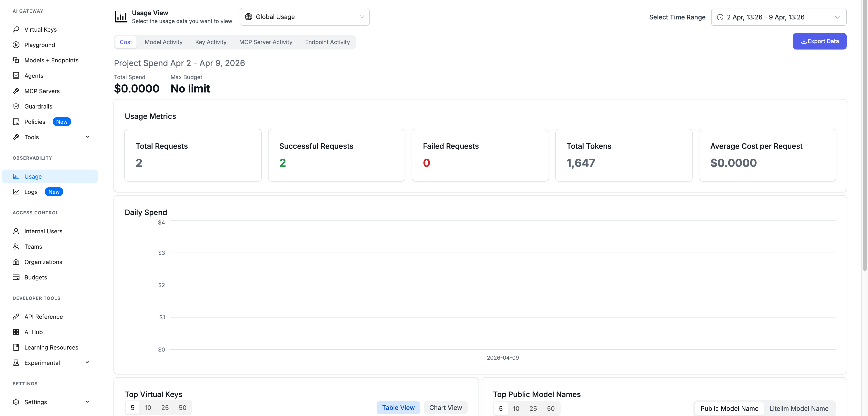Click the Logs chart icon
The image size is (868, 416).
tap(16, 192)
